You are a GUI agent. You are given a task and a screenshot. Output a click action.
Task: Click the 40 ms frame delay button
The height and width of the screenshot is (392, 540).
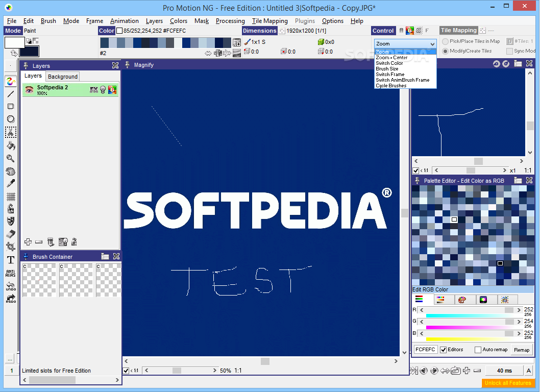(x=504, y=371)
